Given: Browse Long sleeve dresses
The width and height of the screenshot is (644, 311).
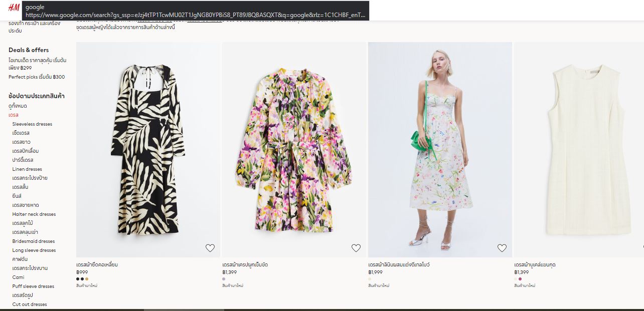Looking at the screenshot, I should point(34,250).
